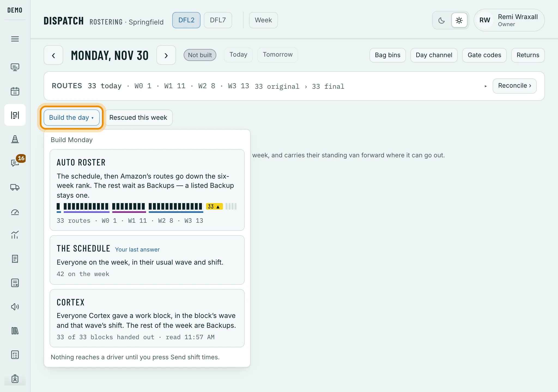This screenshot has height=392, width=558.
Task: Open the Rescued this week tab
Action: coord(138,118)
